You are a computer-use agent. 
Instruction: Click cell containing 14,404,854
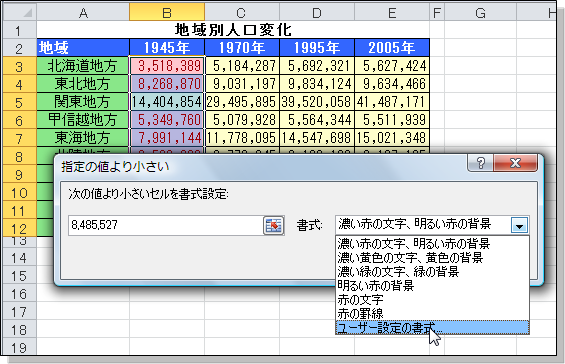(x=167, y=102)
